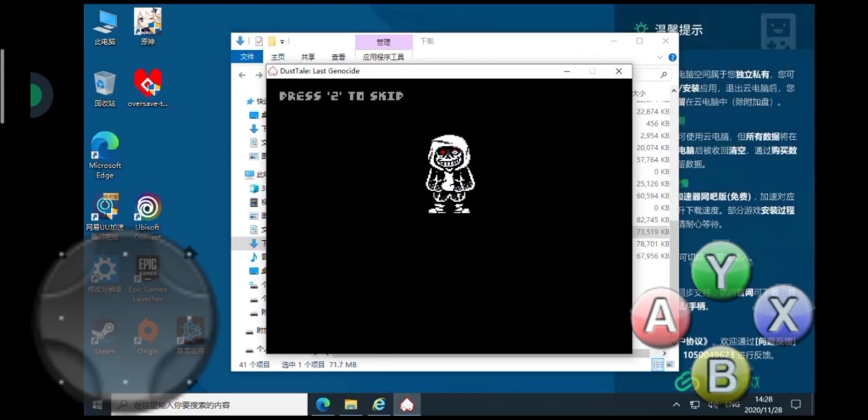This screenshot has width=868, height=420.
Task: Tap the blue X gamepad button
Action: point(782,315)
